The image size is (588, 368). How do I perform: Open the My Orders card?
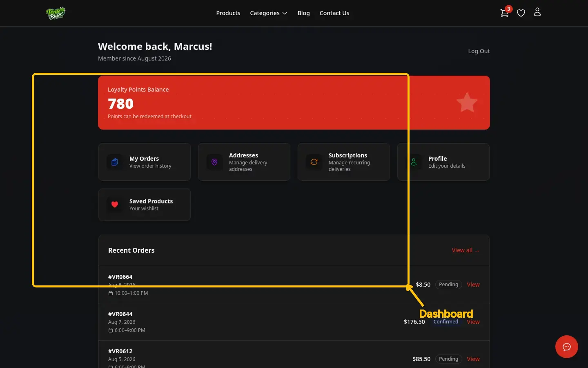pos(145,162)
